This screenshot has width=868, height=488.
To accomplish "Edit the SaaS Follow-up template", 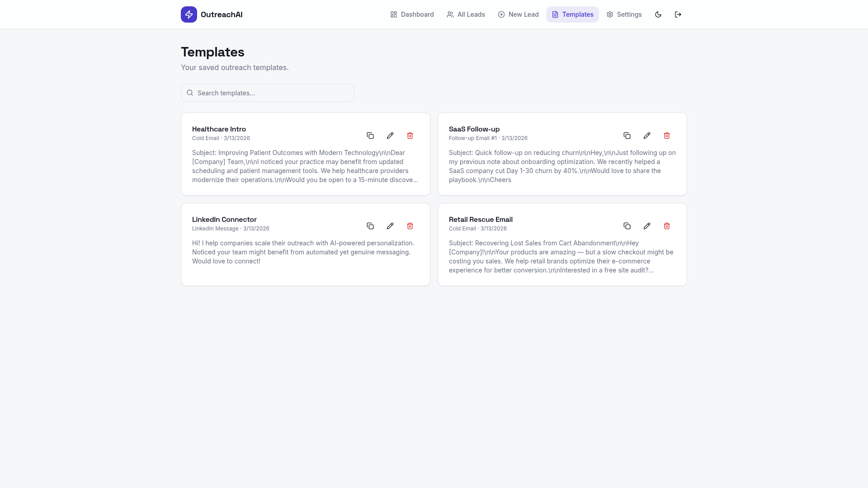I will 647,136.
